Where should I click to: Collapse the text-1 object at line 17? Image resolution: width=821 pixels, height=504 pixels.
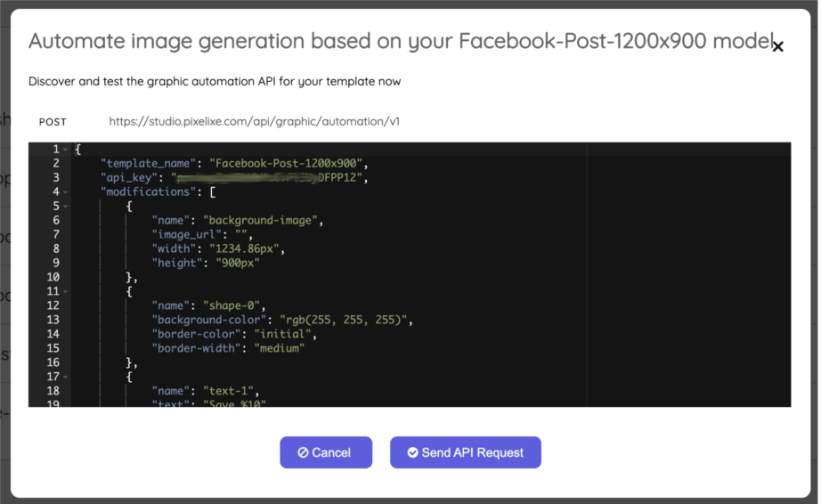point(67,377)
